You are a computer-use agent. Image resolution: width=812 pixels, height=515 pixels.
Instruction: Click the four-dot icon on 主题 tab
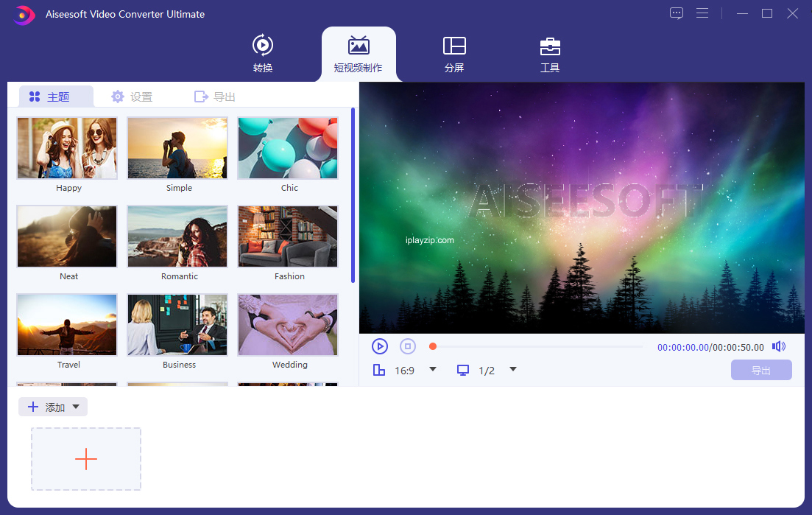click(35, 97)
